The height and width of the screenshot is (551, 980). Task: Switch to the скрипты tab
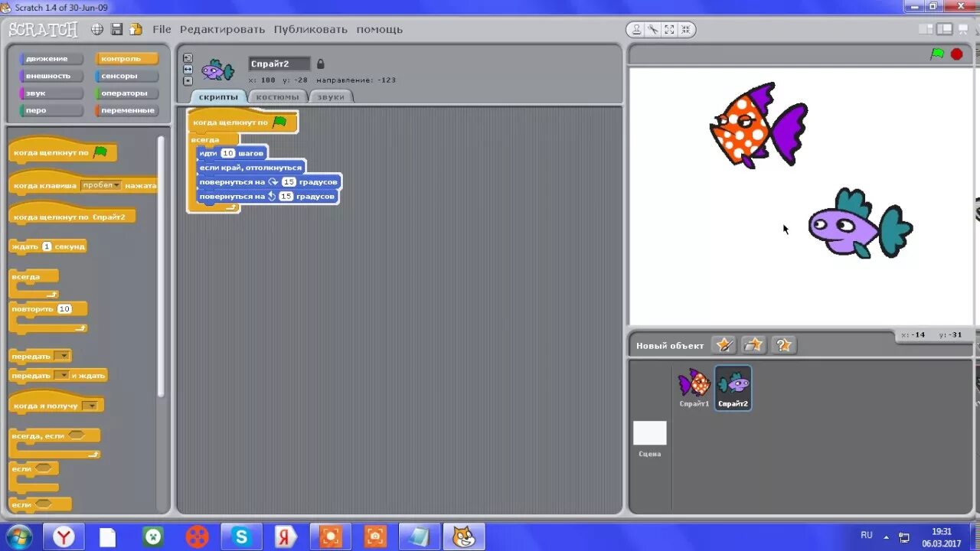218,96
